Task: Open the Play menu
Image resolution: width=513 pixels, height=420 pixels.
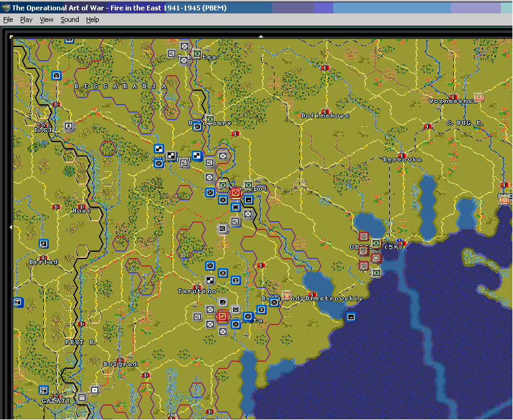Action: [26, 20]
